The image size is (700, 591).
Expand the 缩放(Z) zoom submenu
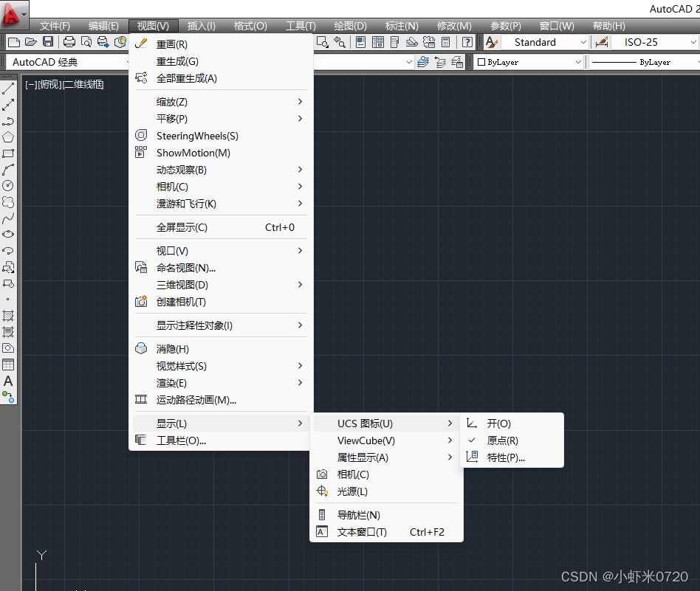(x=221, y=102)
